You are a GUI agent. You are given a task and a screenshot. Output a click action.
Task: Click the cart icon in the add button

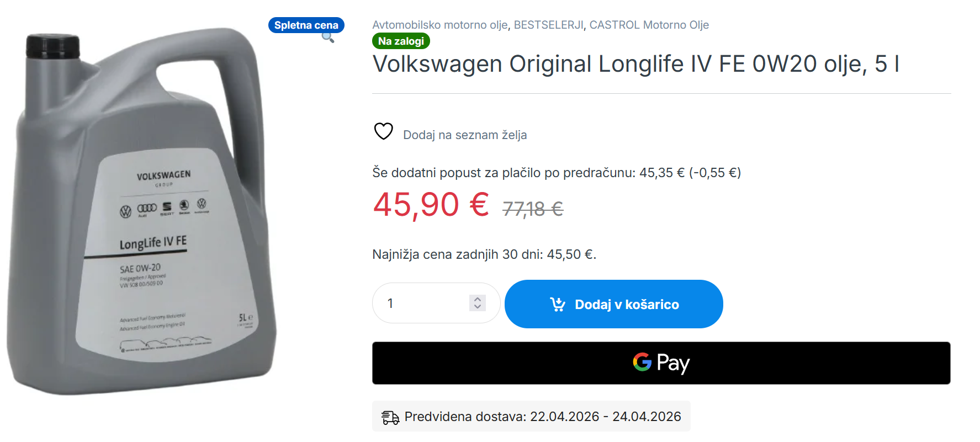[558, 304]
